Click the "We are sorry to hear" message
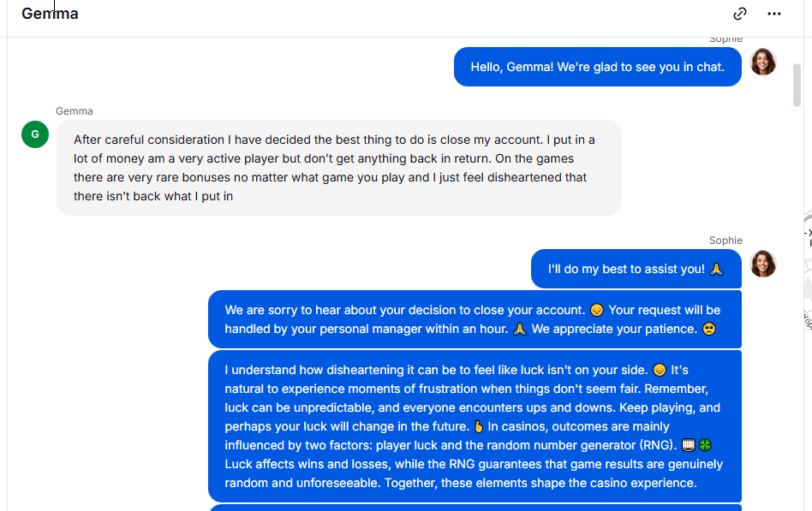Image resolution: width=812 pixels, height=511 pixels. pyautogui.click(x=474, y=319)
